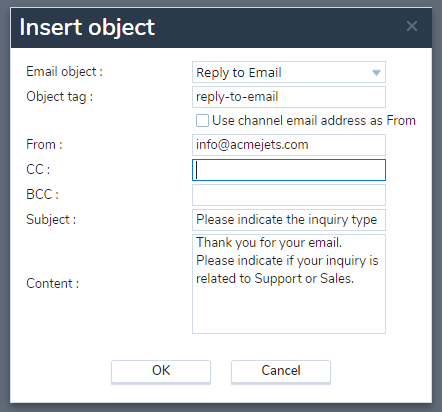The image size is (442, 412).
Task: Close the Insert object dialog
Action: [x=412, y=26]
